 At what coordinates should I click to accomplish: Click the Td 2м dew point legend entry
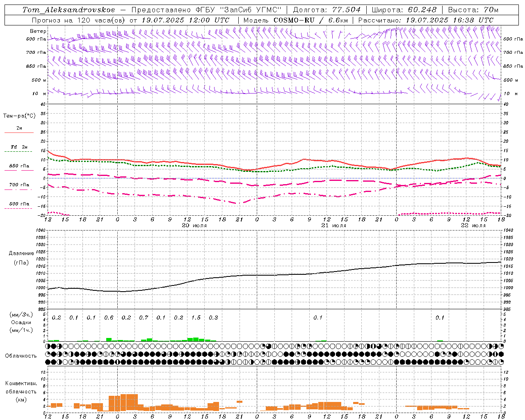19,147
